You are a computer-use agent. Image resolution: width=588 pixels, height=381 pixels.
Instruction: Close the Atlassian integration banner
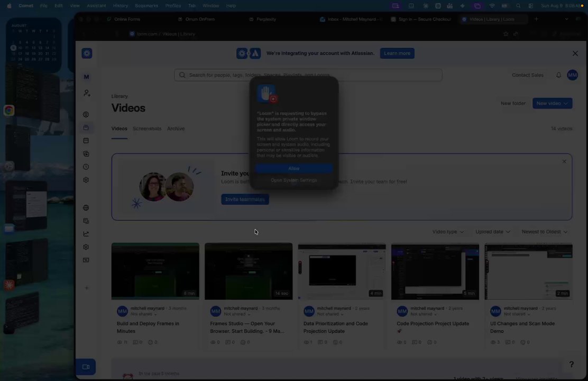pos(575,53)
